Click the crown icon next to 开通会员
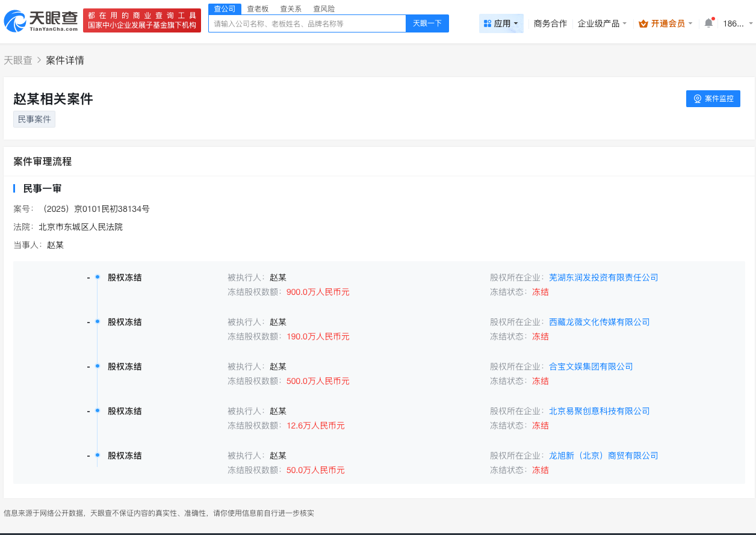This screenshot has height=535, width=756. tap(642, 22)
